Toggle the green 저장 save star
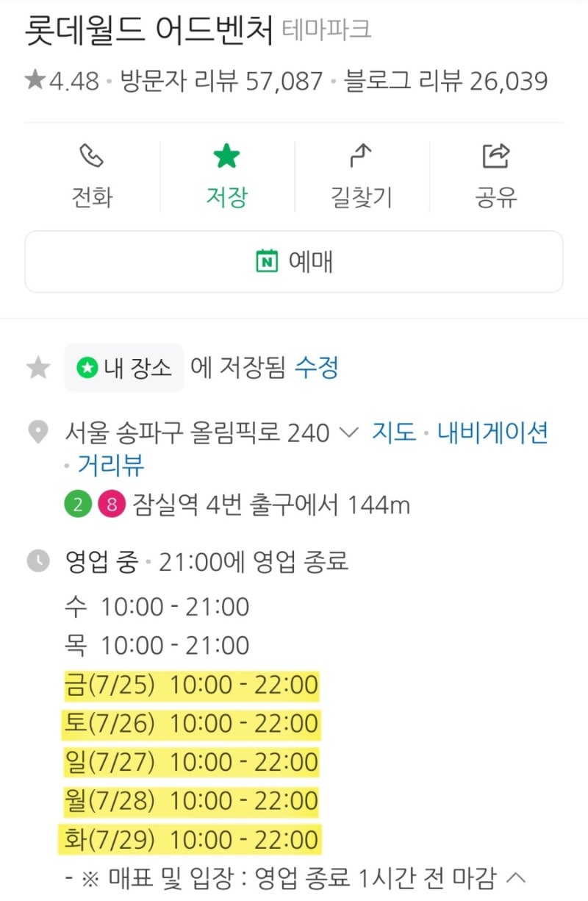588x901 pixels. point(226,155)
